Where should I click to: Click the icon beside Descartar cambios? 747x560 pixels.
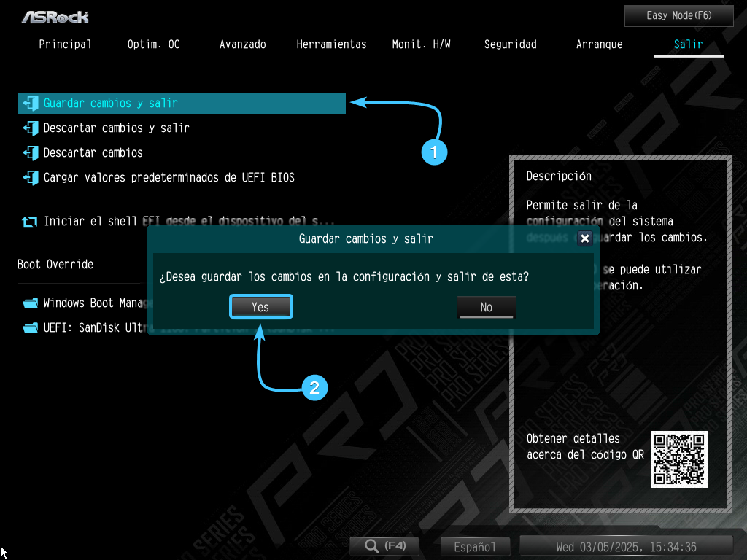click(x=30, y=153)
